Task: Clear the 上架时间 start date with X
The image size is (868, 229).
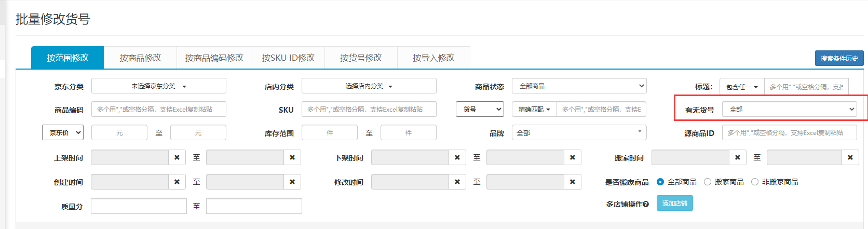Action: pos(177,157)
